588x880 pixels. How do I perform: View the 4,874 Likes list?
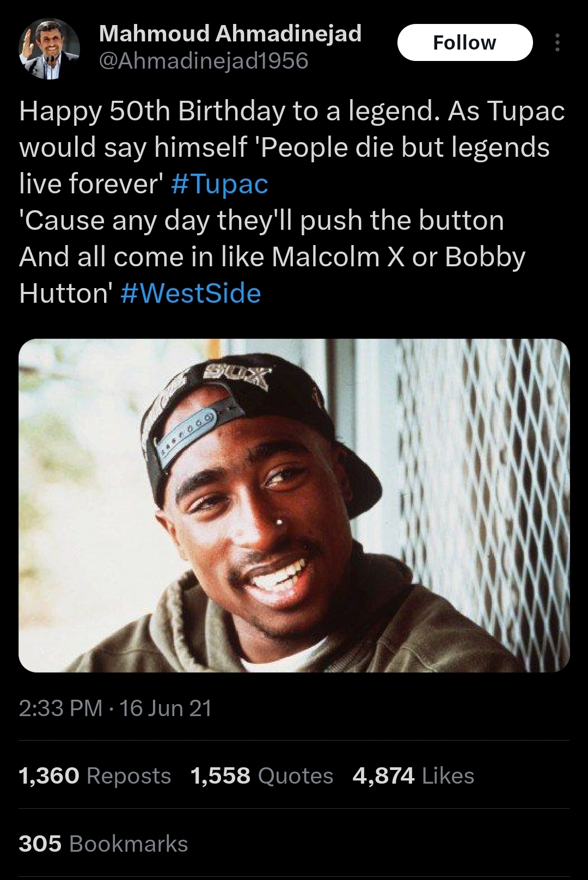tap(413, 775)
